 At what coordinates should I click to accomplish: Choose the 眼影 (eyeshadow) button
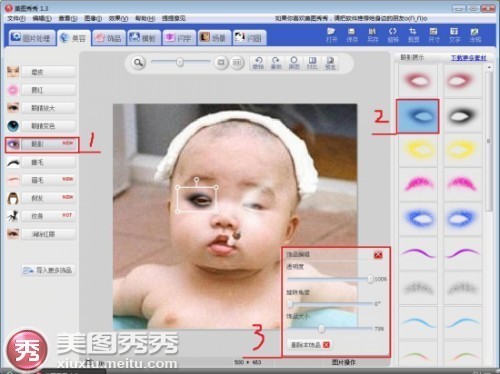click(x=48, y=144)
